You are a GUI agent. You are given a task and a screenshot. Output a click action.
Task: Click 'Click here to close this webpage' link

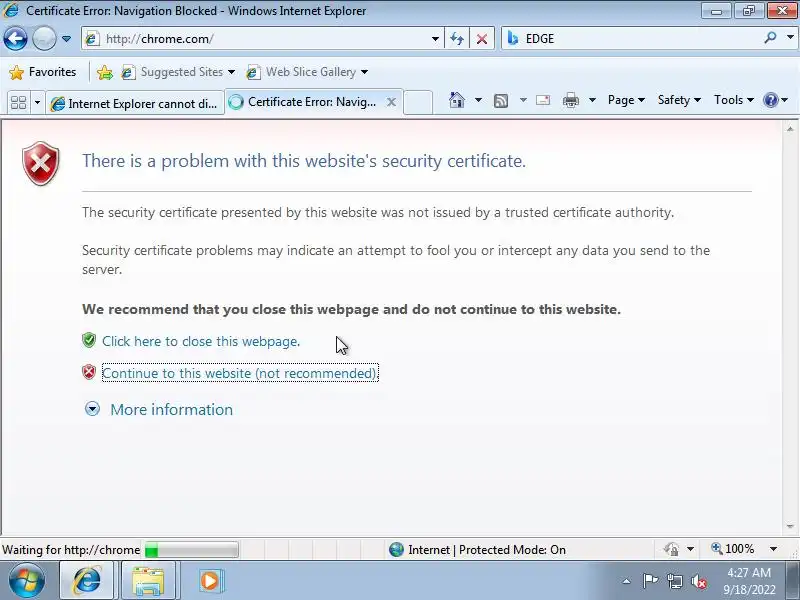(201, 341)
